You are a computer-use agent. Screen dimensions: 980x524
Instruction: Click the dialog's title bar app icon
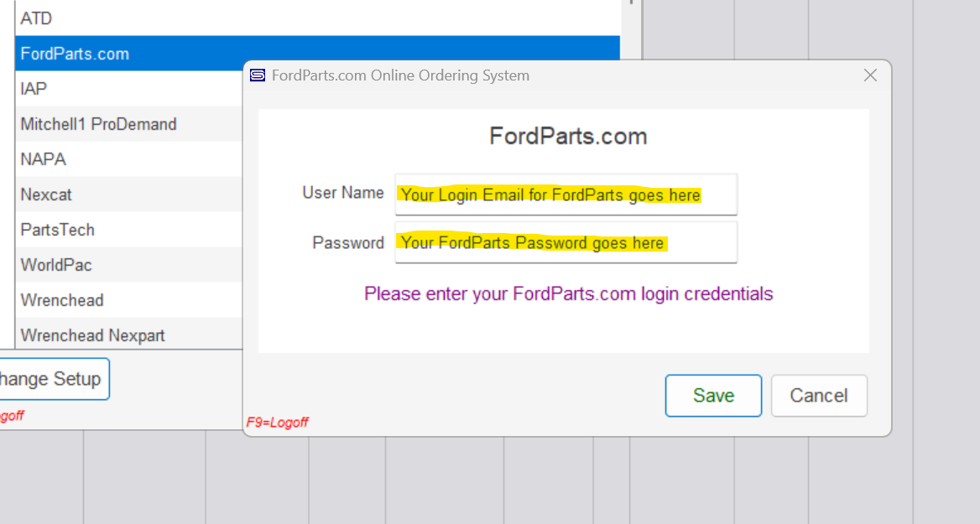click(258, 75)
